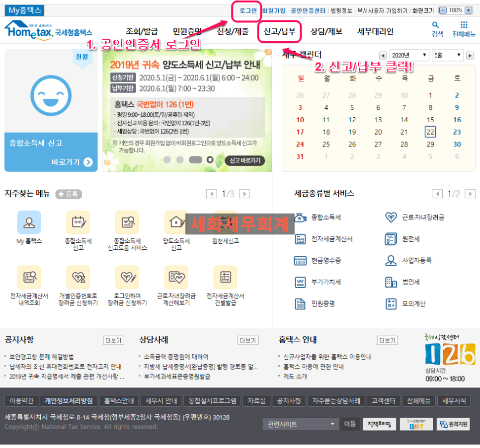Show previous 세금종류별 서비스 page
The image size is (480, 448).
437,194
